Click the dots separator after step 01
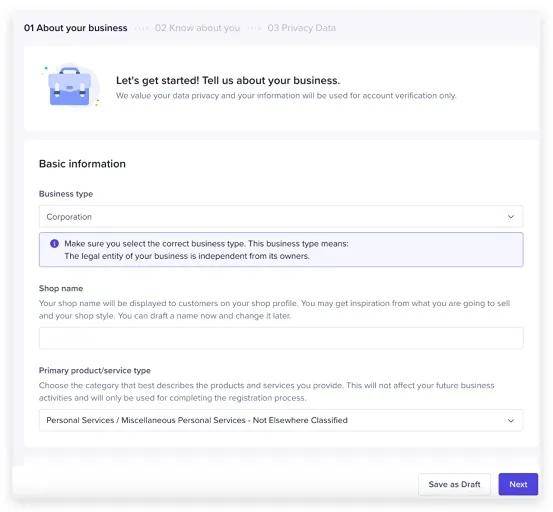 [x=141, y=28]
